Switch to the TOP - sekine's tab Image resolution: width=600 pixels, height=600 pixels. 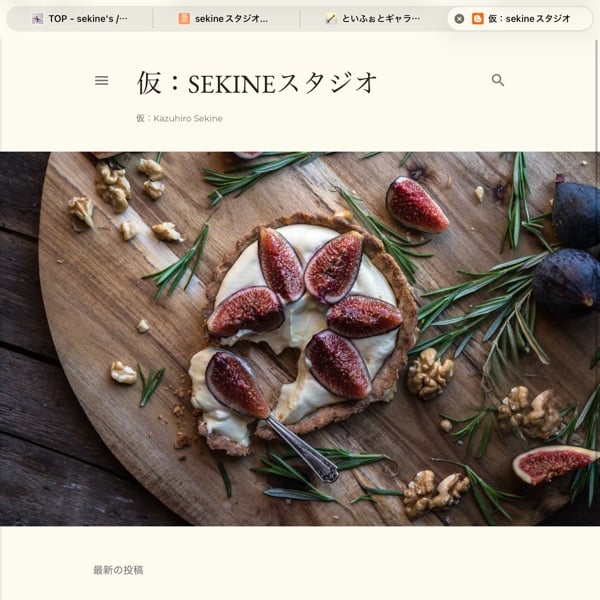[x=80, y=18]
